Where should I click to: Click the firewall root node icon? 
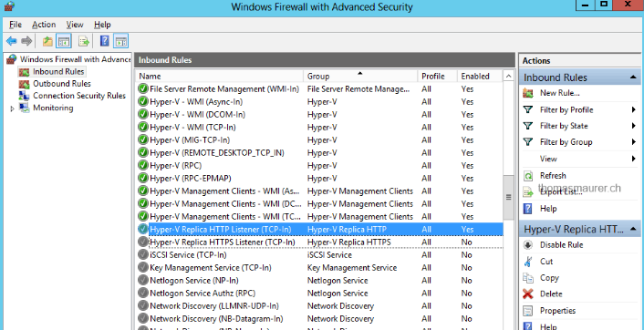tap(12, 59)
